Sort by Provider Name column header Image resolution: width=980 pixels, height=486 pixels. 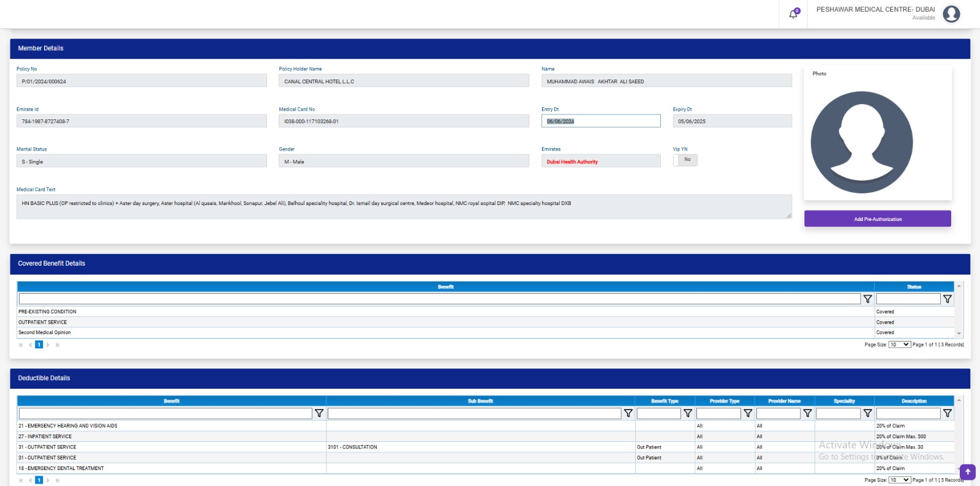click(784, 401)
